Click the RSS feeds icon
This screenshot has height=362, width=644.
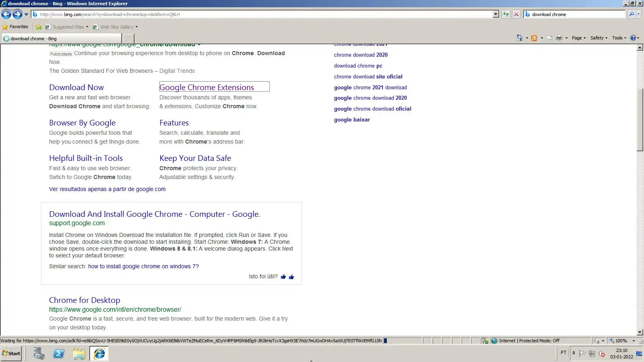534,38
